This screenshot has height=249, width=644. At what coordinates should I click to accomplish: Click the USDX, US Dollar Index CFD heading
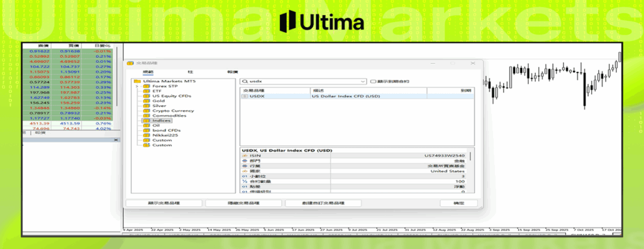click(x=287, y=150)
